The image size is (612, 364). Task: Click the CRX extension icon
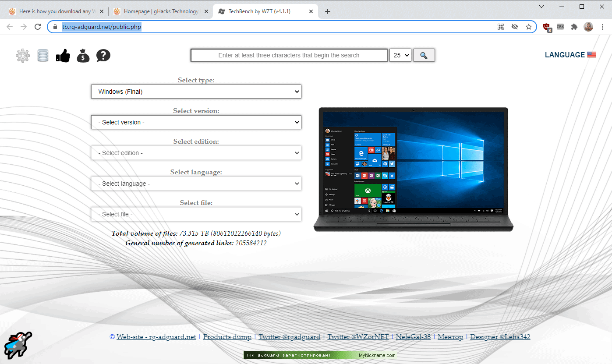tap(560, 27)
